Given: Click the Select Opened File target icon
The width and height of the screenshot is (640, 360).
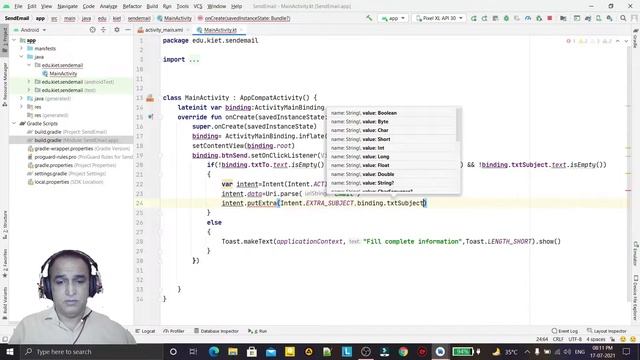Looking at the screenshot, I should 93,30.
